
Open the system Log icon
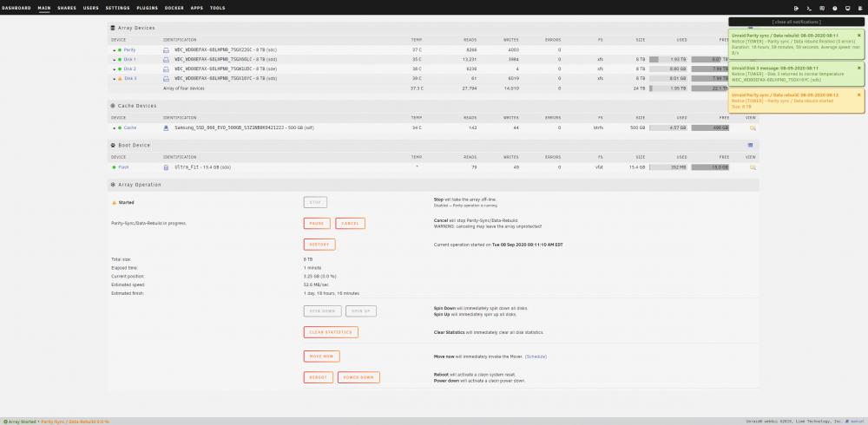(860, 9)
